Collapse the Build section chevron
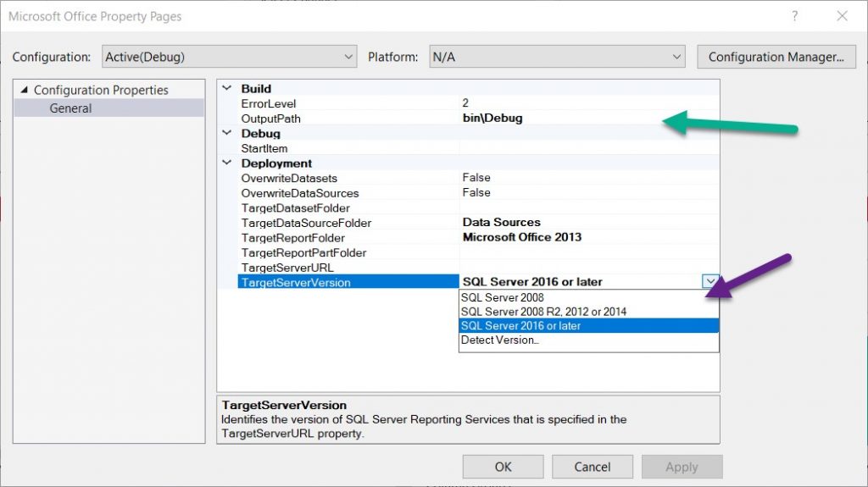868x487 pixels. [x=227, y=88]
